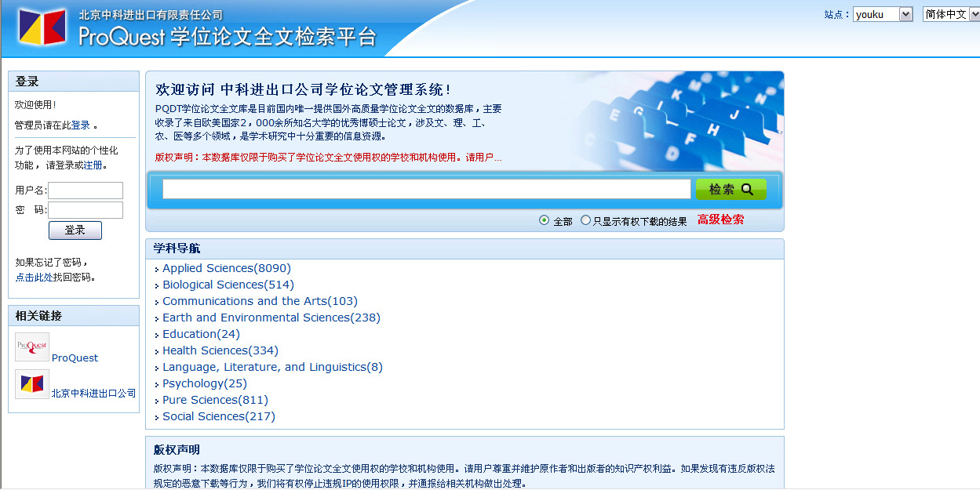
Task: Open Biological Sciences(514) category
Action: pyautogui.click(x=228, y=285)
